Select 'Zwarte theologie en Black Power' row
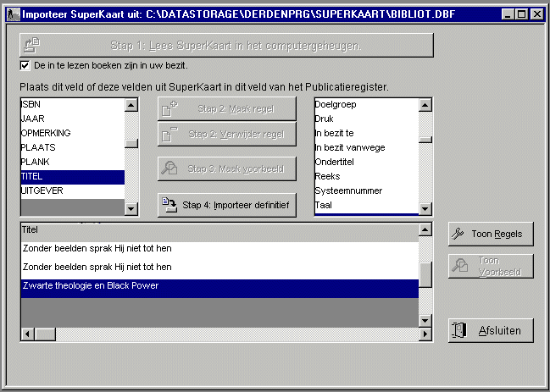The height and width of the screenshot is (392, 550). pyautogui.click(x=219, y=289)
